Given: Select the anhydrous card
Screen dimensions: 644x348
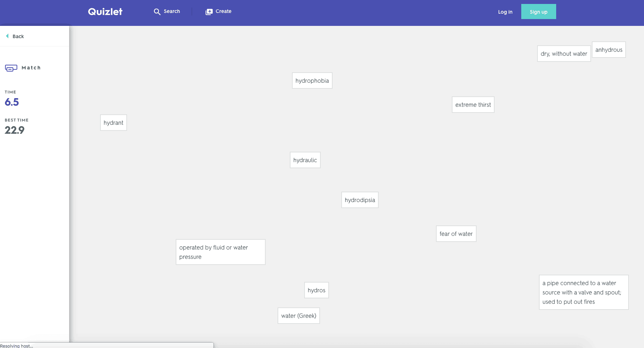Looking at the screenshot, I should 609,50.
